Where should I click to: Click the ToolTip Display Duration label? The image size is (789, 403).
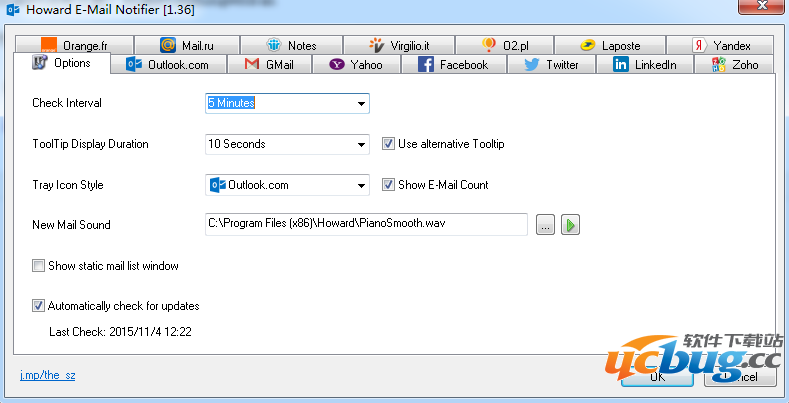click(91, 144)
